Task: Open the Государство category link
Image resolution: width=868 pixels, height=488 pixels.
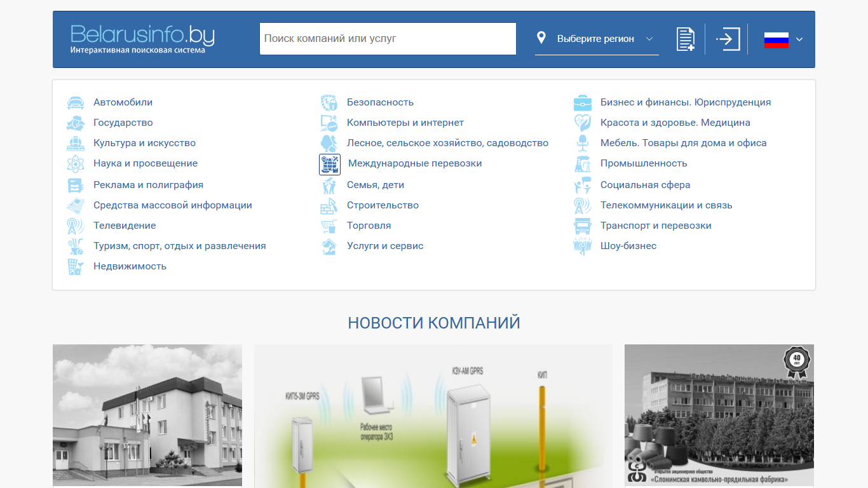Action: [x=123, y=123]
